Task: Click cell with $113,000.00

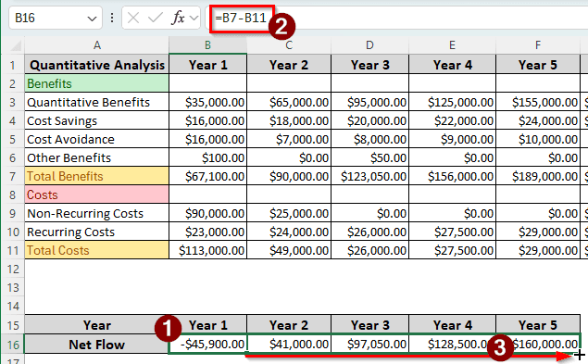Action: 208,250
